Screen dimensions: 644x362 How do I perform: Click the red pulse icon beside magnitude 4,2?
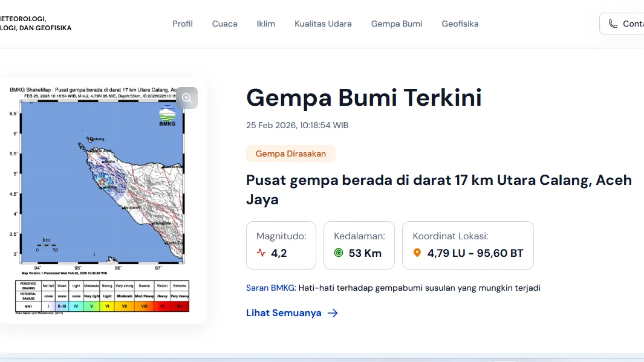pos(261,253)
